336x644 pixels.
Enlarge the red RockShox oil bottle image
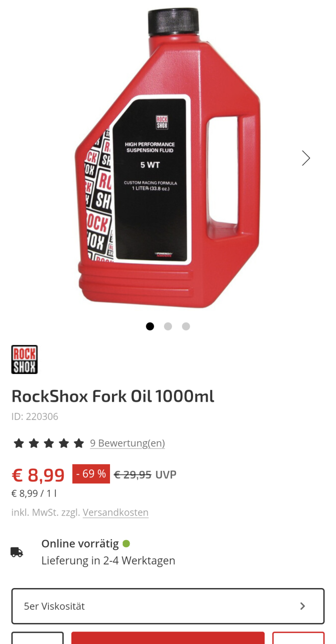click(168, 158)
